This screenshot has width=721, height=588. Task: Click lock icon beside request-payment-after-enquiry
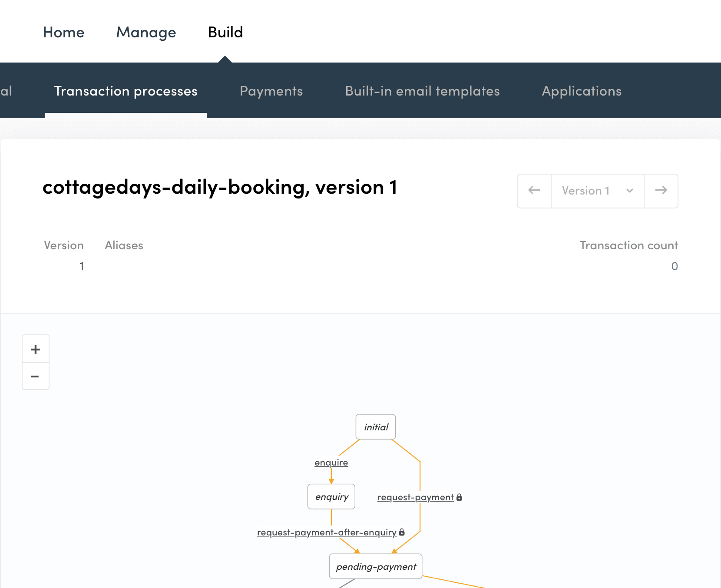402,532
